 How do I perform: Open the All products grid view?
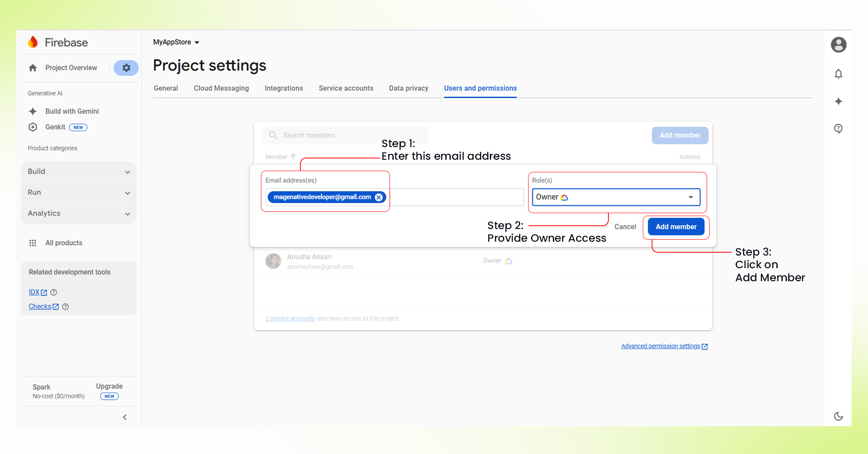[x=63, y=243]
